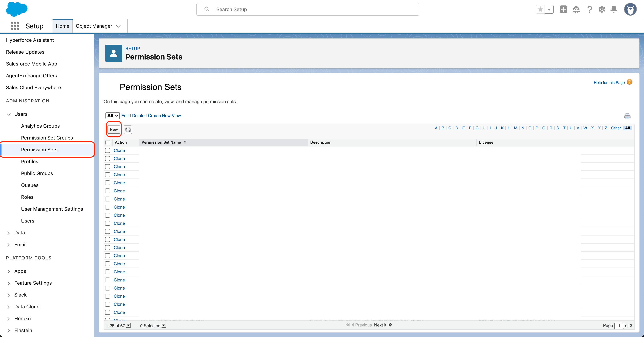This screenshot has height=337, width=644.
Task: Check the seventh row checkbox
Action: pyautogui.click(x=108, y=199)
